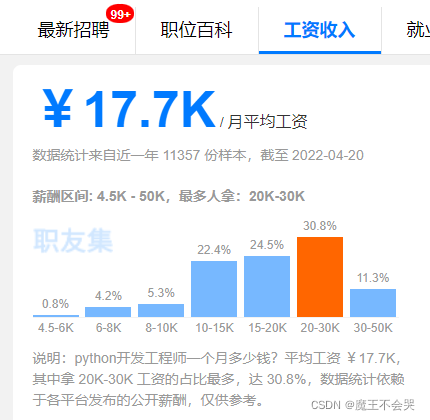Click the ¥17.7K average salary figure
The image size is (430, 420).
[129, 109]
